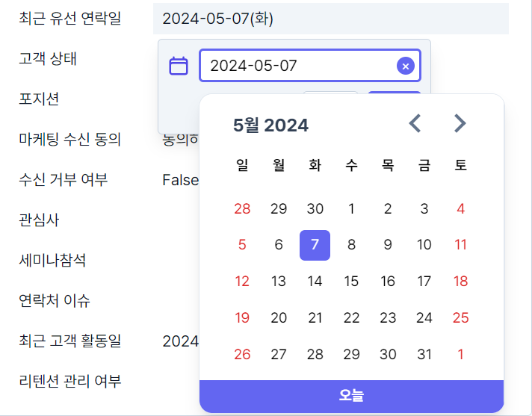532x416 pixels.
Task: Pick May 1 in the calendar
Action: (x=351, y=209)
